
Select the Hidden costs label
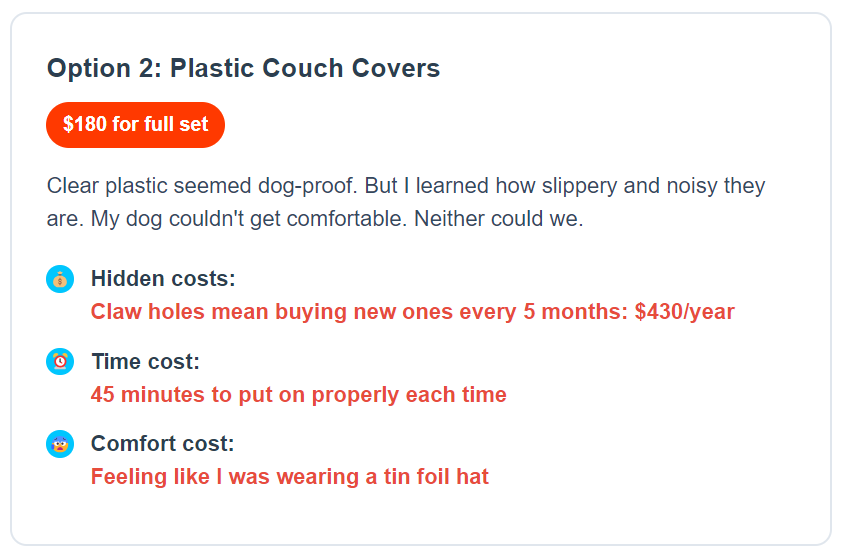tap(163, 279)
